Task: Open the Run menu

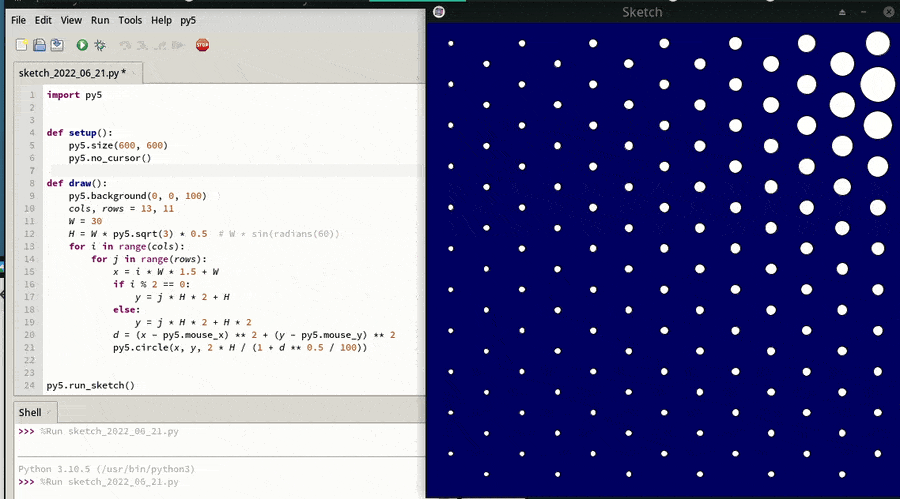Action: point(100,20)
